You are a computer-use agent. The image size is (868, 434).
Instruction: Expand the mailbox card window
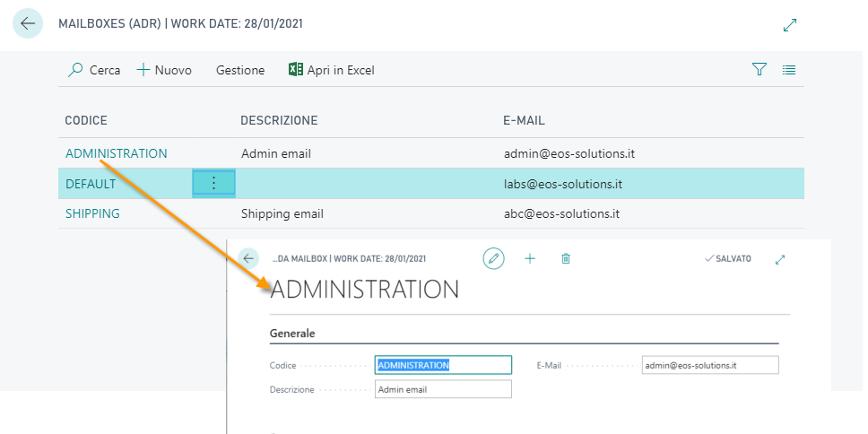click(780, 259)
